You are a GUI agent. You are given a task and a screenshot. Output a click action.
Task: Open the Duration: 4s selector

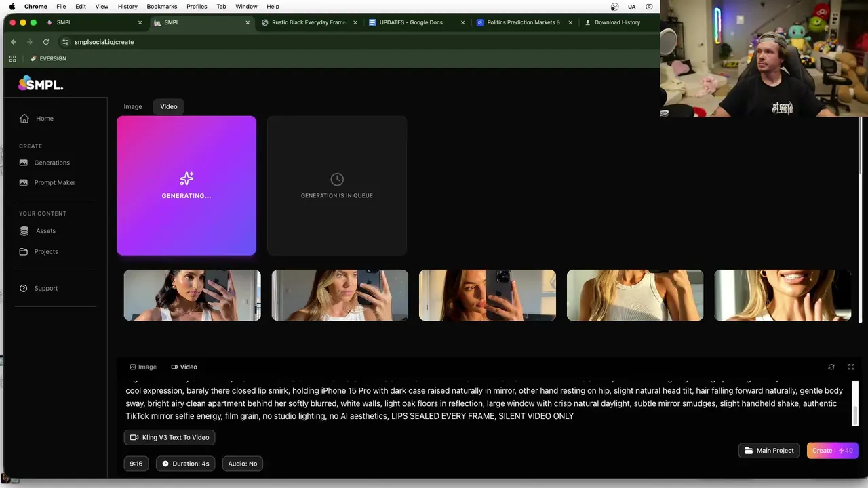186,464
